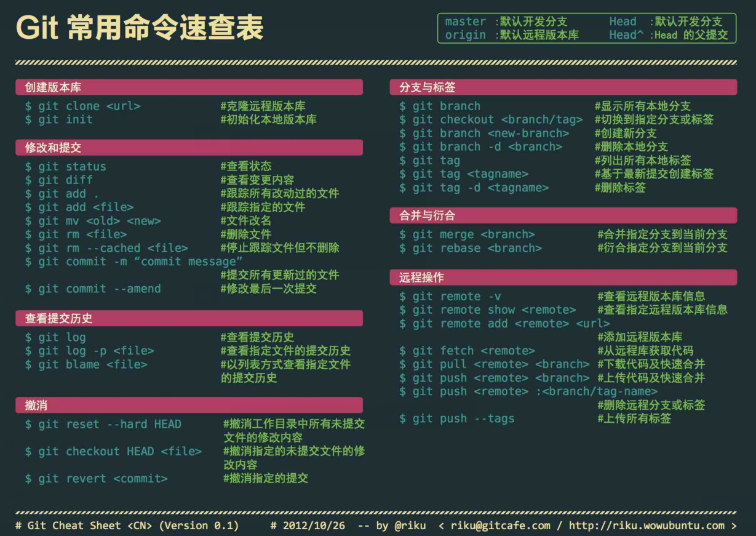
Task: Click the 'Head^ :Head 的父提交' legend entry
Action: [669, 35]
